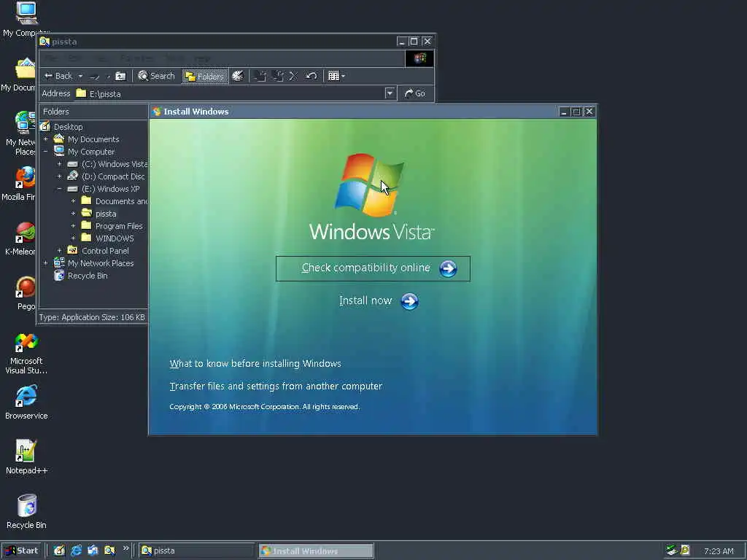Viewport: 747px width, 560px height.
Task: Select Desktop in the Folders tree
Action: (x=68, y=127)
